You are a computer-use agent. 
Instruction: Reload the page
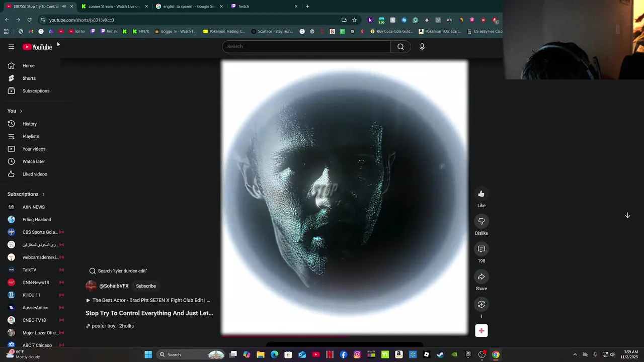click(29, 20)
